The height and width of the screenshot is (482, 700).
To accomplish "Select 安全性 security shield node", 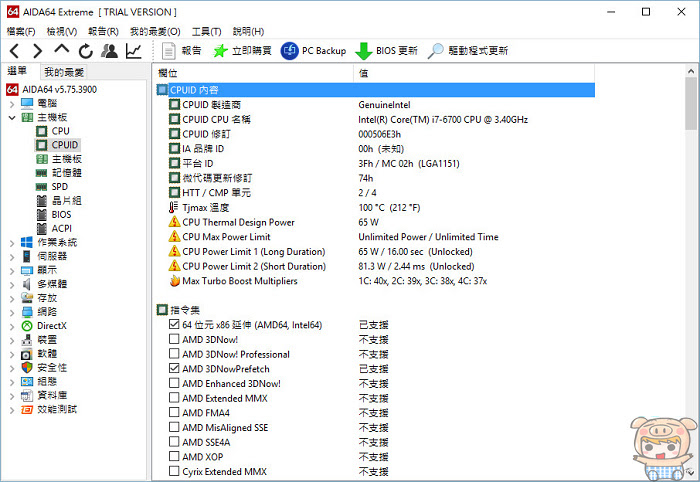I will pyautogui.click(x=44, y=368).
